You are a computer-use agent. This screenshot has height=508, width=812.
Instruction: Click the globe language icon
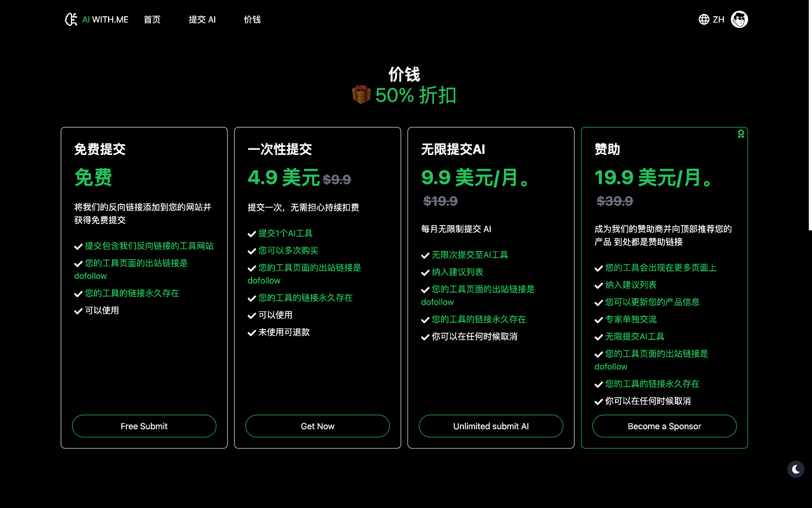point(704,19)
